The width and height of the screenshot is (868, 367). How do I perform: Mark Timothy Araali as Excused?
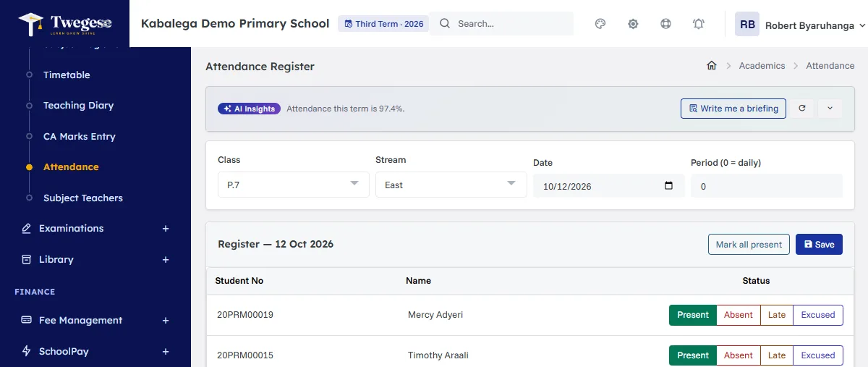[x=818, y=355]
